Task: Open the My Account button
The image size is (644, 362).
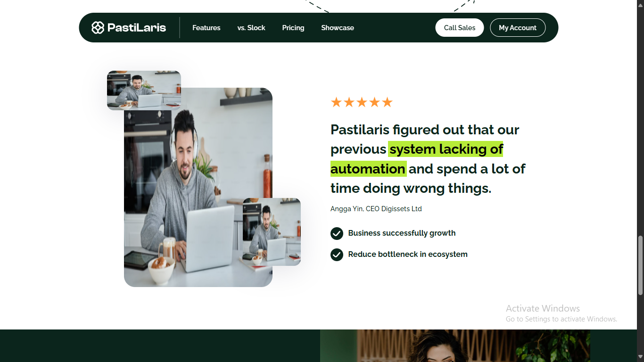Action: (518, 28)
